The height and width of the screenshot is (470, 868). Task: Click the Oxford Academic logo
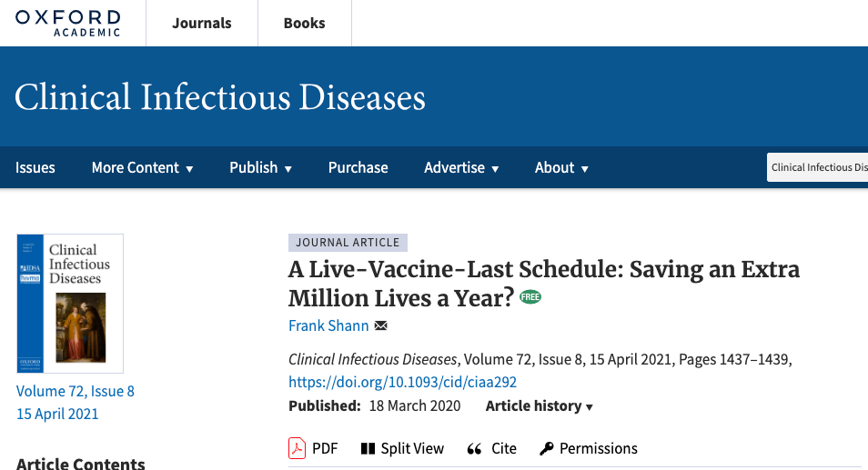point(67,23)
